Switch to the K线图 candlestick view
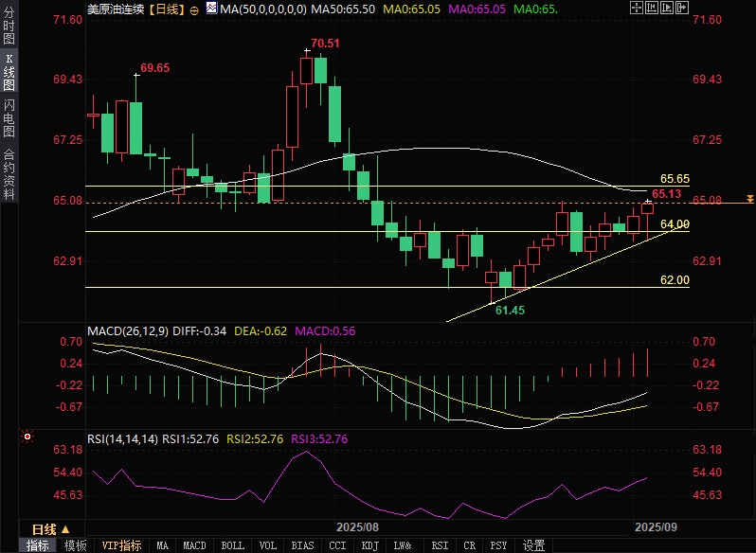The image size is (756, 553). coord(9,72)
